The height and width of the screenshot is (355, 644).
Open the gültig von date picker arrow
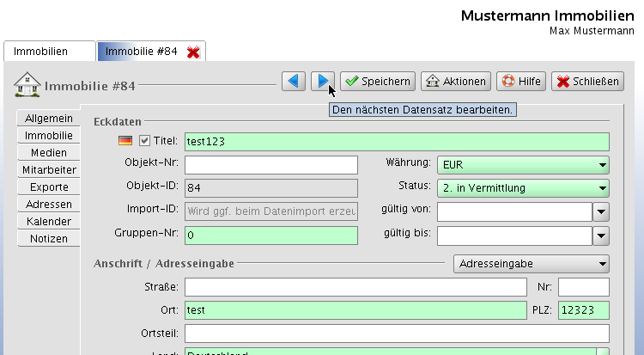point(601,211)
